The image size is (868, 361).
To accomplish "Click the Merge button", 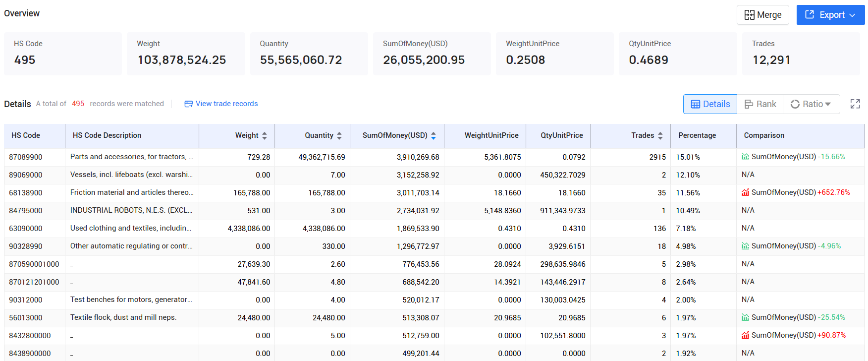I will point(762,15).
